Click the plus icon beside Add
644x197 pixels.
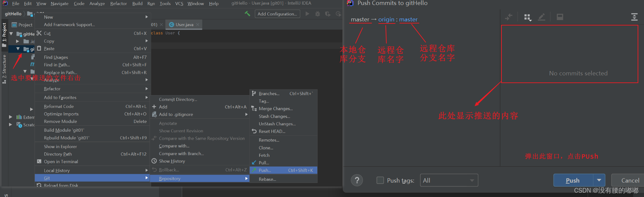point(154,107)
